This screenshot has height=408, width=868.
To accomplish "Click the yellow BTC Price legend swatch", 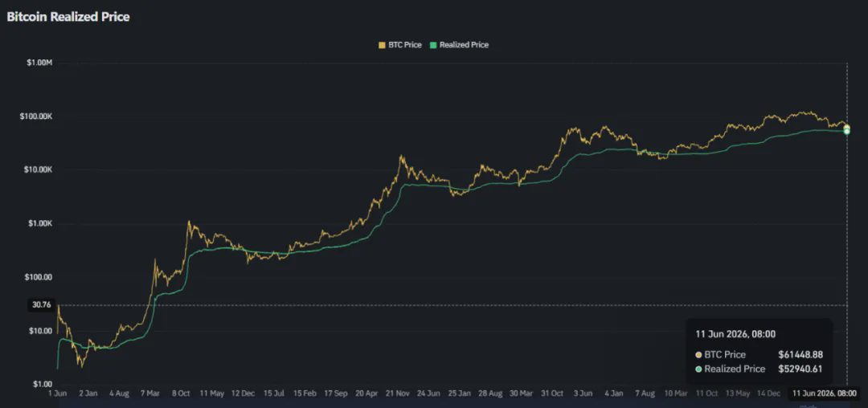I will coord(382,45).
